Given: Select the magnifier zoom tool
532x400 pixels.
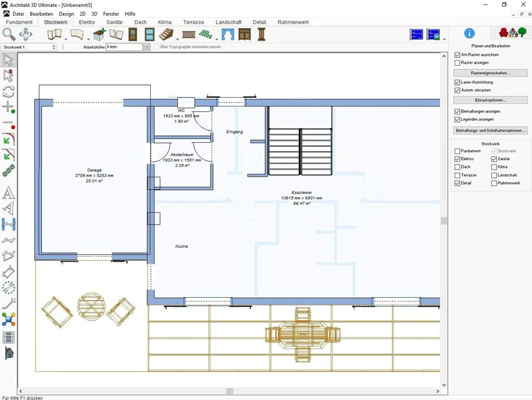Looking at the screenshot, I should [9, 34].
